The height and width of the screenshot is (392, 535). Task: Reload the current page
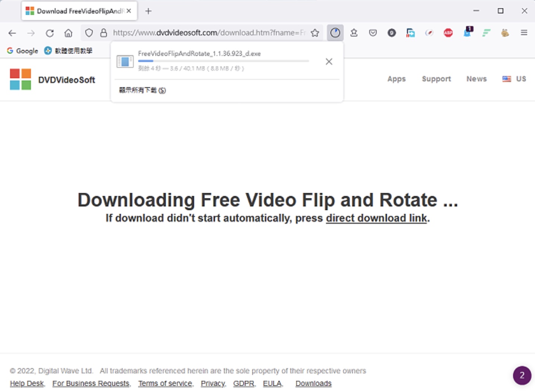pyautogui.click(x=50, y=33)
